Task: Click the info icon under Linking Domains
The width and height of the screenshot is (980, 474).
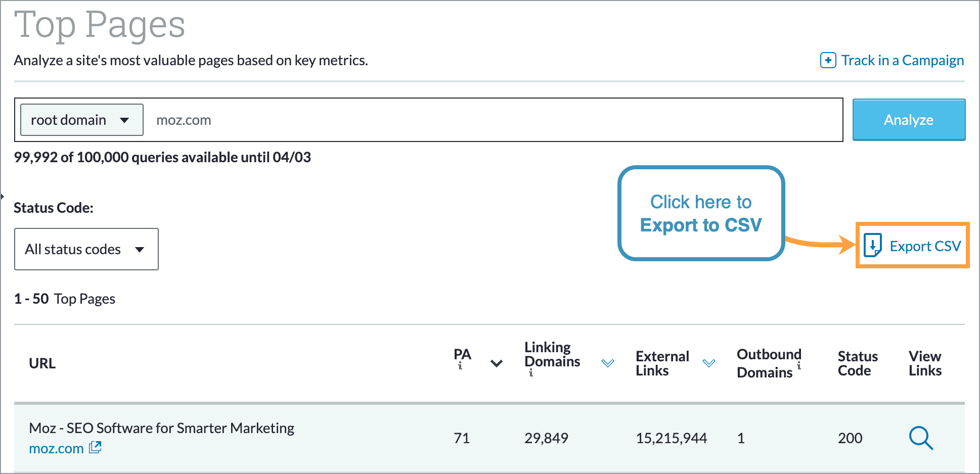Action: 530,374
